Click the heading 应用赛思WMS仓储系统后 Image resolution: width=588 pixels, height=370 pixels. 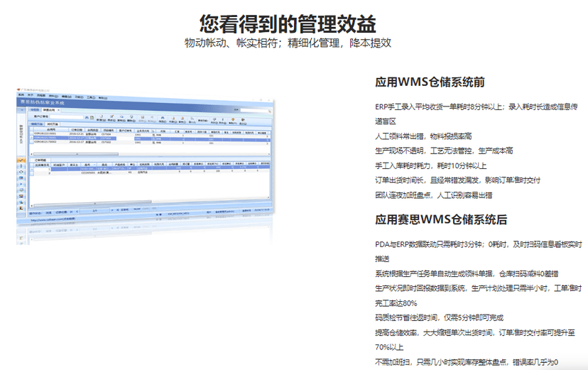(x=441, y=219)
